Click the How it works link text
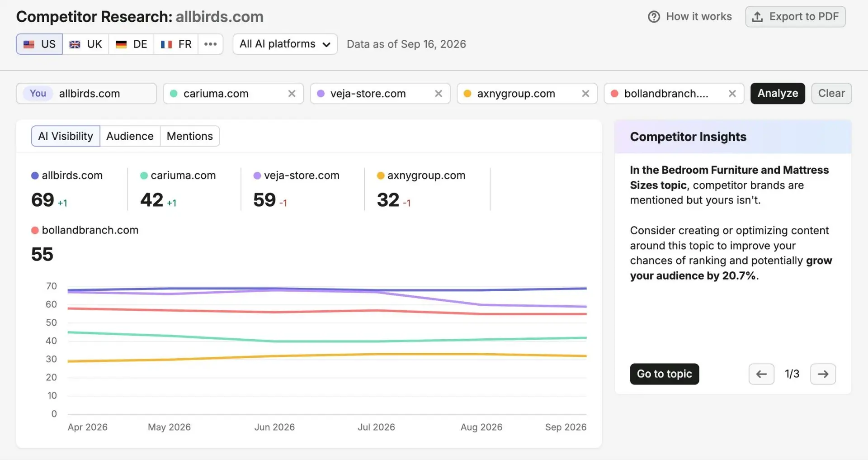Screen dimensions: 868x460 (x=699, y=17)
